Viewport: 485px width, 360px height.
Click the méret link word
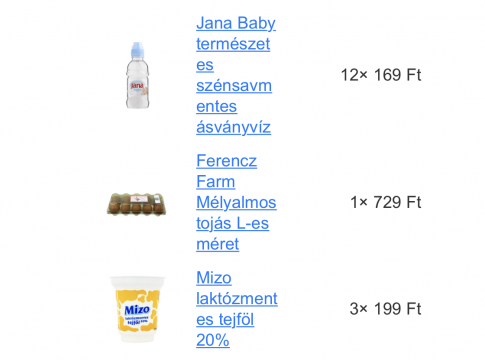coord(217,244)
